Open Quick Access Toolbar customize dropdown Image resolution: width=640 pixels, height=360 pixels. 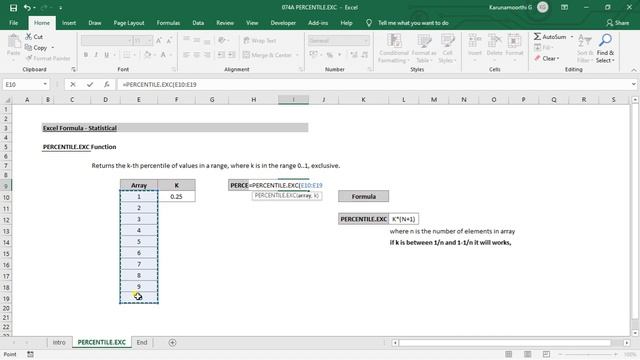tap(60, 8)
